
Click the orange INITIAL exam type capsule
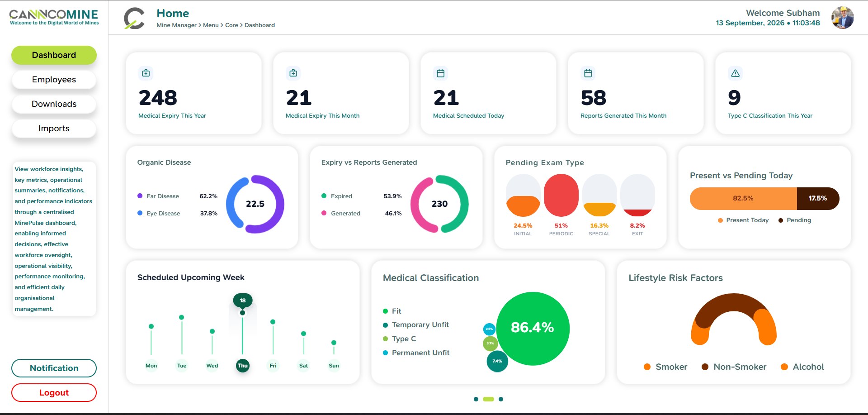tap(523, 196)
